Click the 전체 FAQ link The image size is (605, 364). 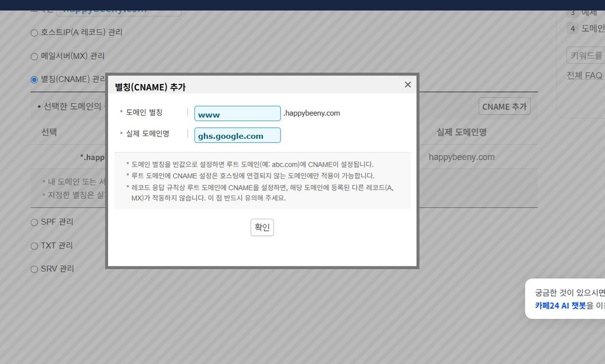[x=584, y=76]
